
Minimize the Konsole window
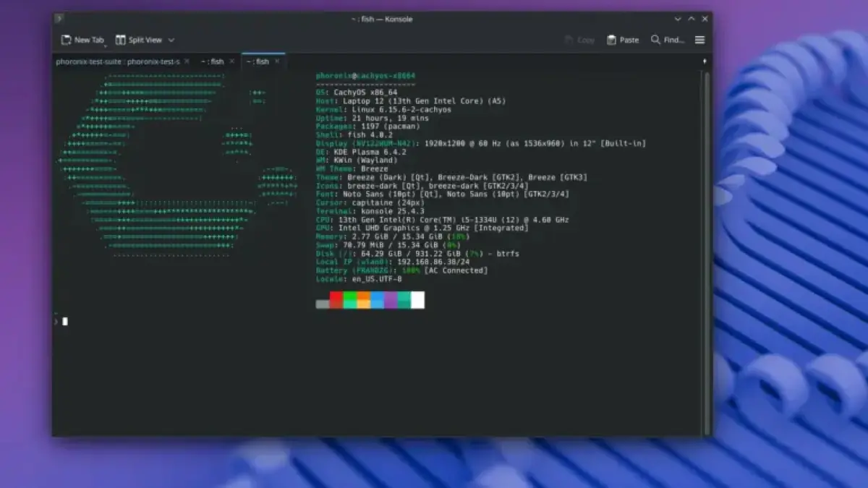[678, 19]
